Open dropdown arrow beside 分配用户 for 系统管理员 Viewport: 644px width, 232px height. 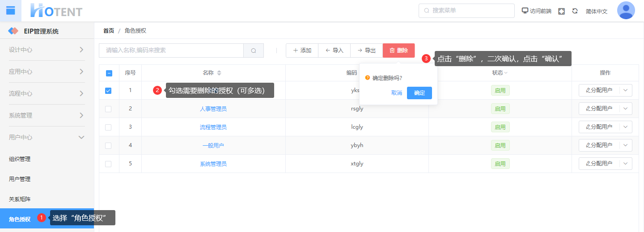pos(625,164)
